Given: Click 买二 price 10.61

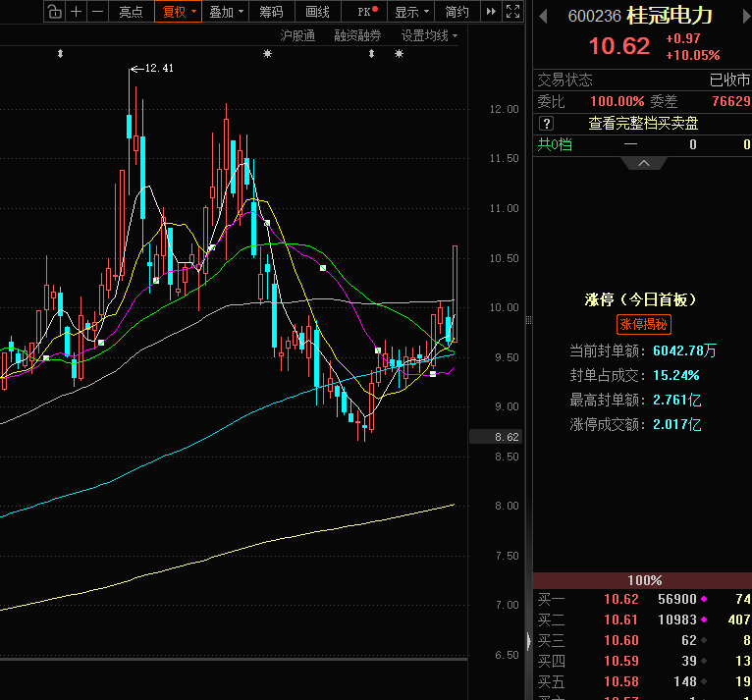Looking at the screenshot, I should point(621,619).
